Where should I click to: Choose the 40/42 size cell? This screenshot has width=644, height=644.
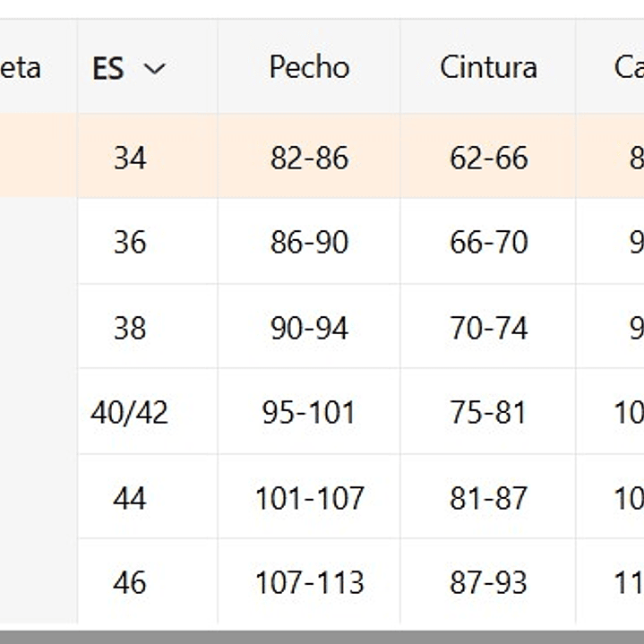[130, 413]
